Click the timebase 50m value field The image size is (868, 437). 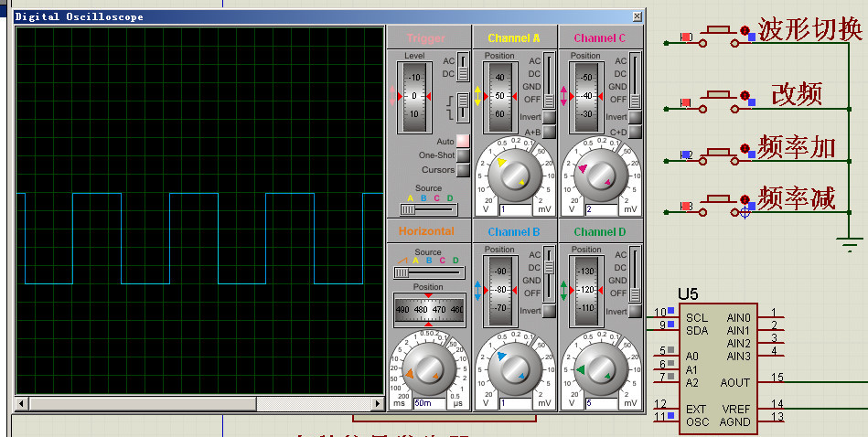(x=430, y=403)
